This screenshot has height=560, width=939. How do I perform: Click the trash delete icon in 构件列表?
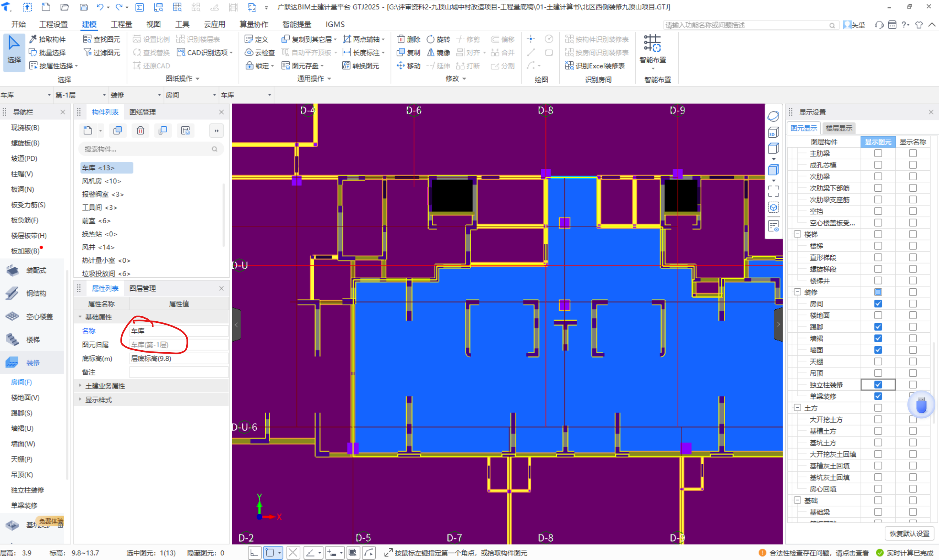pyautogui.click(x=140, y=131)
